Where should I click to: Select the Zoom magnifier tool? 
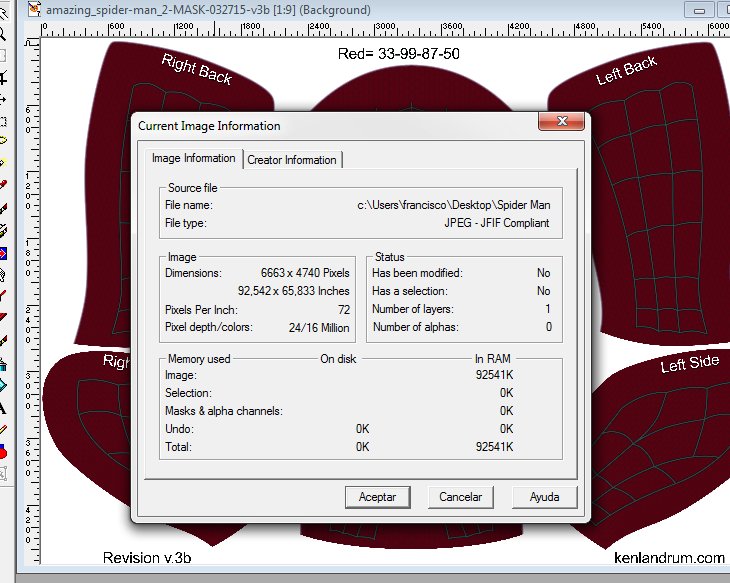point(3,34)
